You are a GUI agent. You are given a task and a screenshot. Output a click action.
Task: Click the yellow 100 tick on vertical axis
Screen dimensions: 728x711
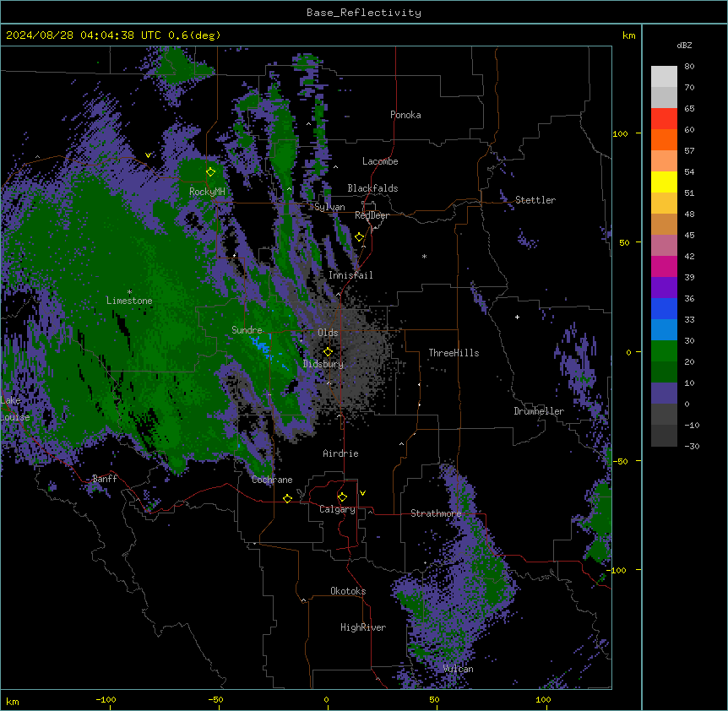pyautogui.click(x=620, y=133)
